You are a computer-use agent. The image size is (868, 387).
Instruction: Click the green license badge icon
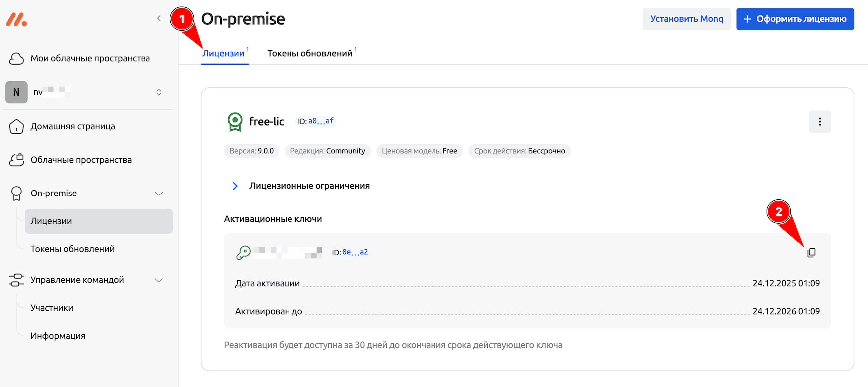pyautogui.click(x=235, y=122)
